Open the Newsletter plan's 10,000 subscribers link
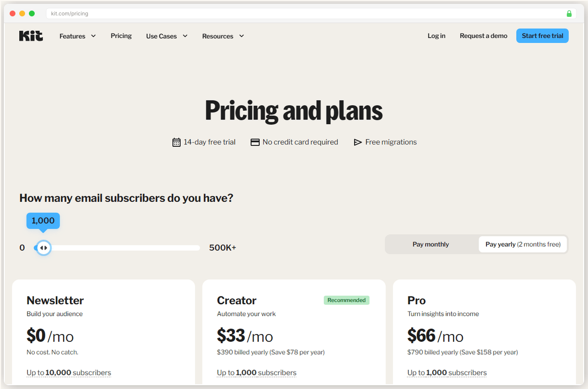 68,372
